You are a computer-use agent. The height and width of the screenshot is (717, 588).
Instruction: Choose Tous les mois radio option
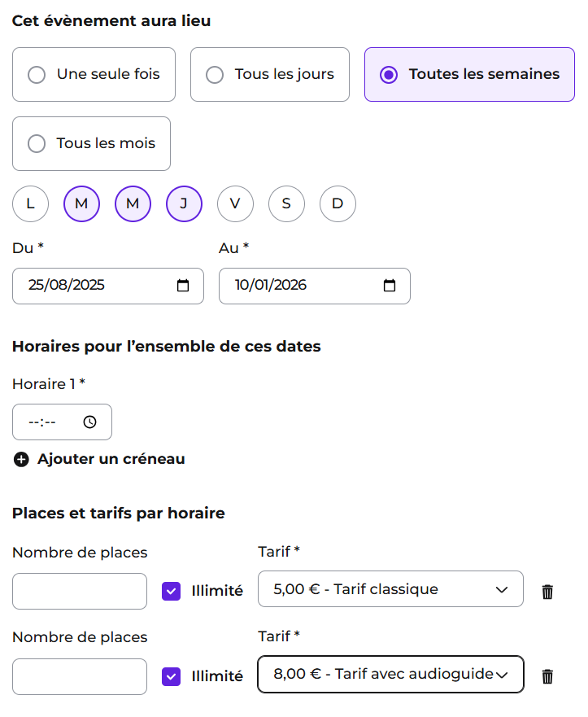pyautogui.click(x=91, y=143)
